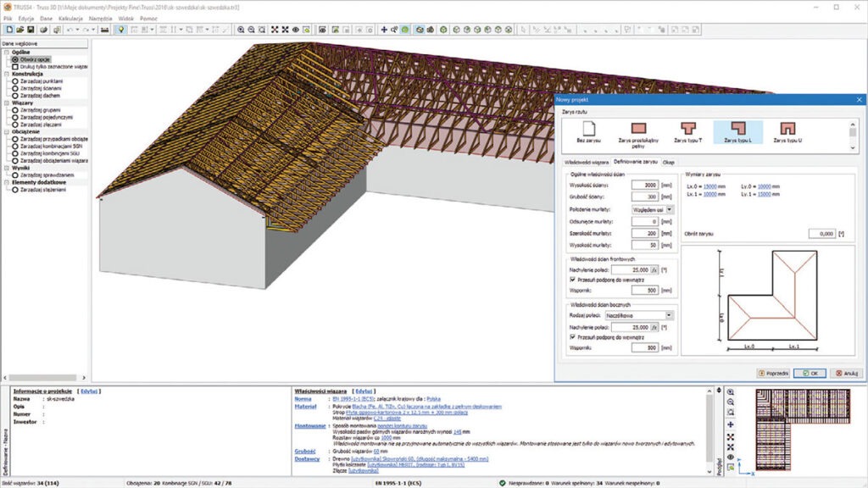Save the project with the floppy disk toolbar icon
868x488 pixels.
pyautogui.click(x=31, y=30)
